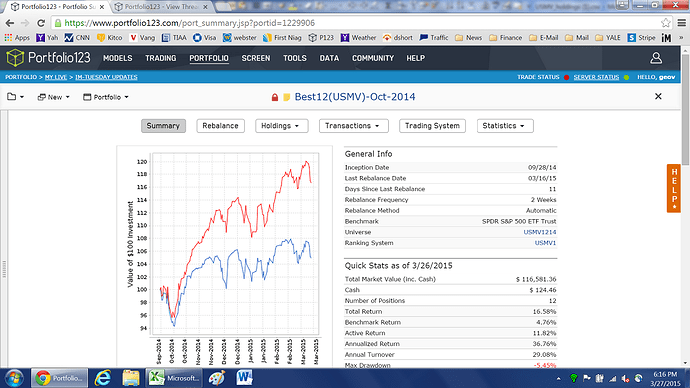The width and height of the screenshot is (690, 388).
Task: Expand the Statistics dropdown
Action: pos(505,126)
